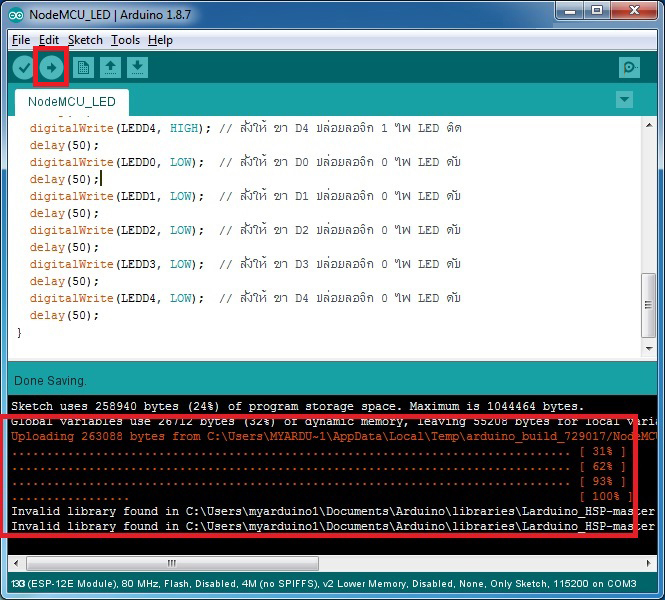The image size is (665, 600).
Task: Open the Tools menu
Action: [125, 40]
